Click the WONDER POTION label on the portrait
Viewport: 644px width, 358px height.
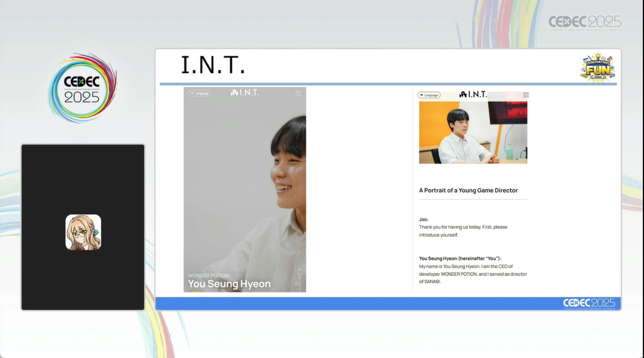pyautogui.click(x=208, y=275)
